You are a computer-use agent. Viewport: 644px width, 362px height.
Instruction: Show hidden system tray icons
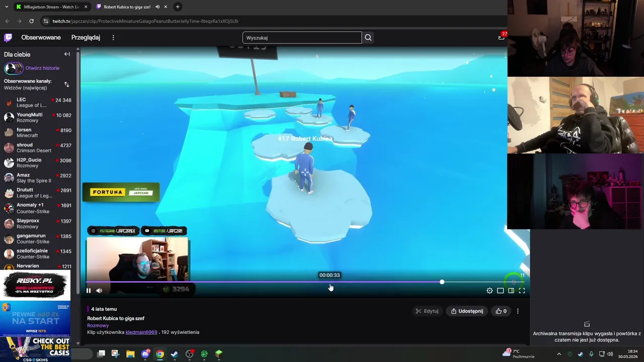coord(559,354)
